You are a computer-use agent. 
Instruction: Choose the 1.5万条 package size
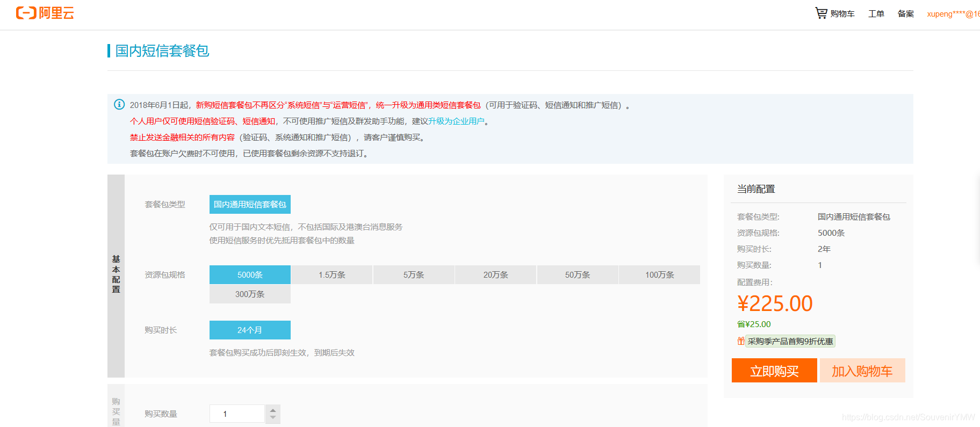[x=332, y=274]
